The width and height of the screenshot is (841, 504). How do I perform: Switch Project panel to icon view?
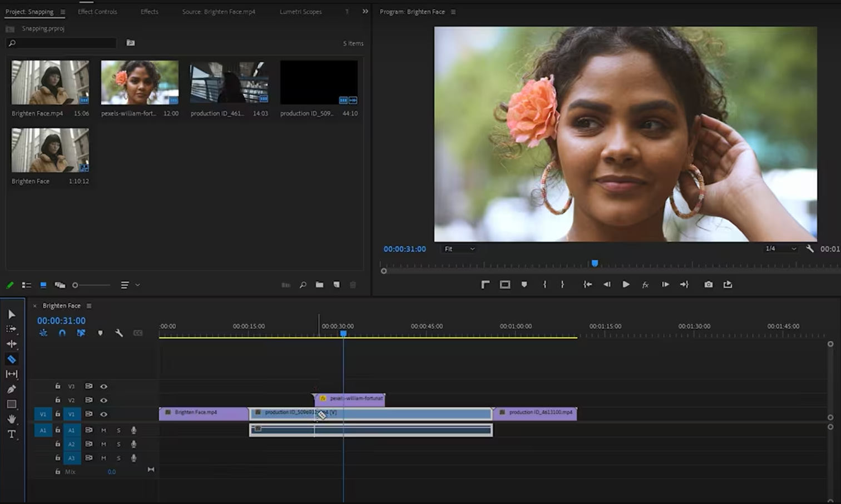click(x=43, y=285)
